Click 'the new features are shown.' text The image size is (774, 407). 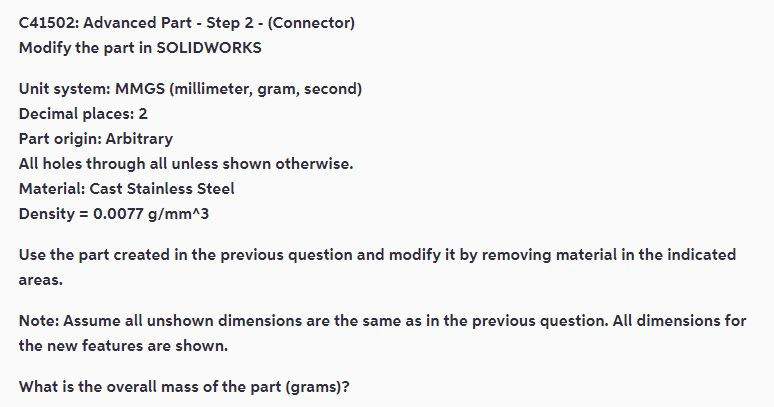point(123,345)
